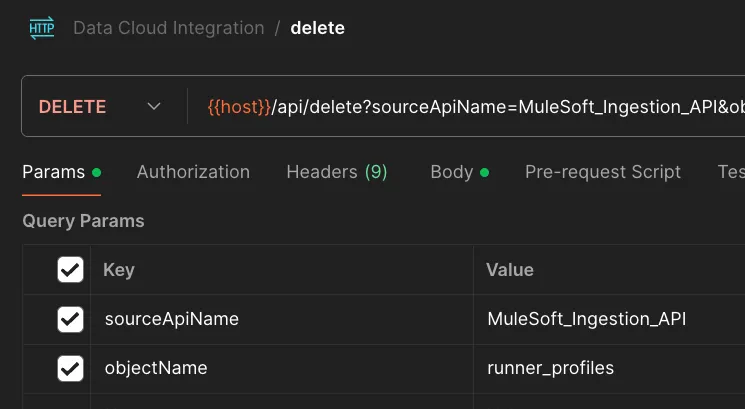The image size is (745, 409).
Task: Edit the runner_profiles value cell
Action: tap(609, 368)
